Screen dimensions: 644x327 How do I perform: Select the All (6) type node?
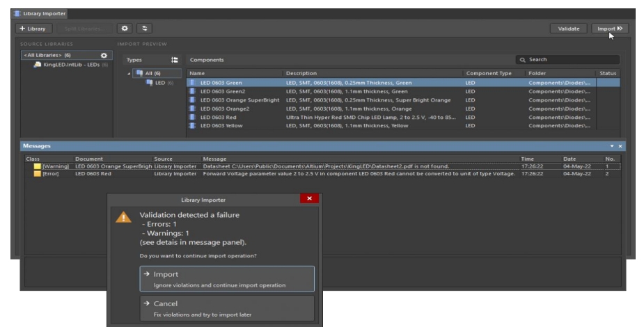pos(157,73)
